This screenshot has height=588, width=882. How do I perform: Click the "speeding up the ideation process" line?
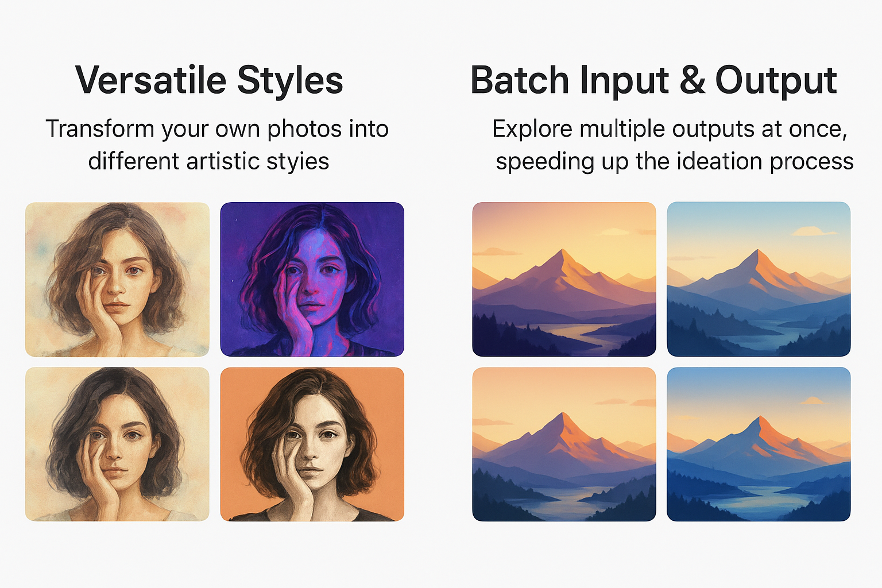675,161
